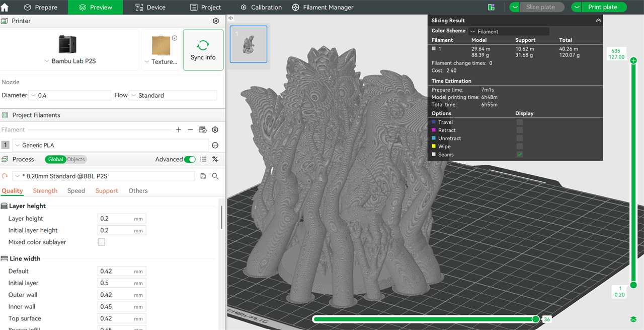Enable Wipe display checkbox
The image size is (644, 330).
pos(520,146)
